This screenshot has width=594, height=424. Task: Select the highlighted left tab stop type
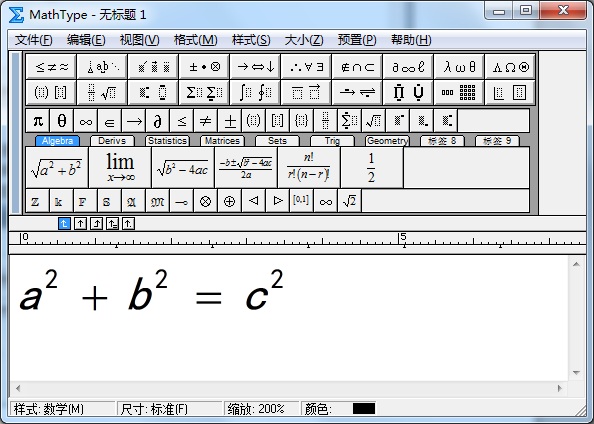(x=64, y=224)
